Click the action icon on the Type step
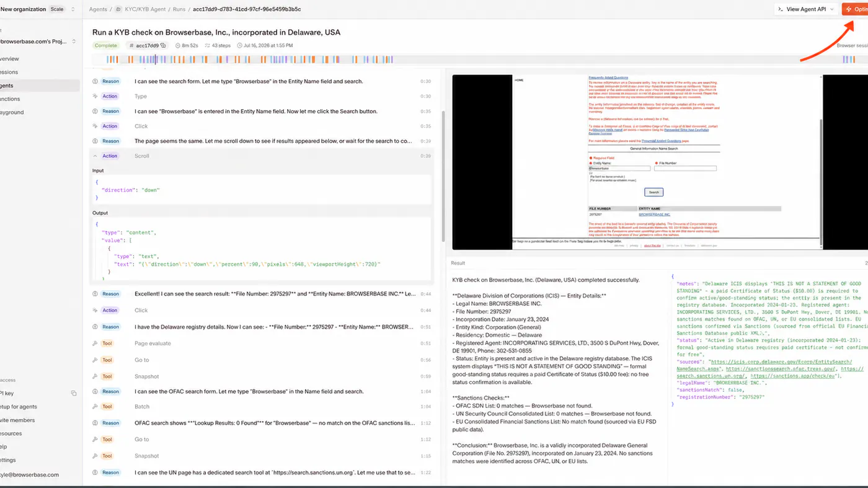This screenshot has width=868, height=488. pyautogui.click(x=95, y=96)
